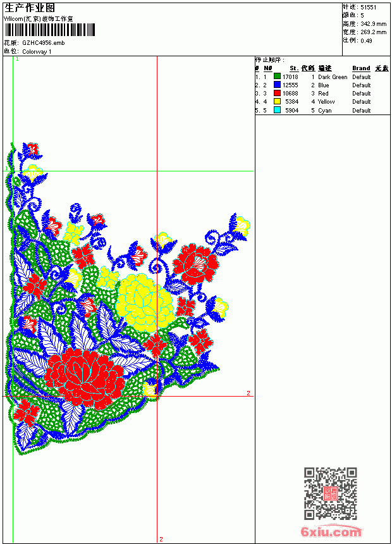Viewport: 392px width, 544px height.
Task: Click the 6xiu.com watermark link
Action: click(x=331, y=531)
